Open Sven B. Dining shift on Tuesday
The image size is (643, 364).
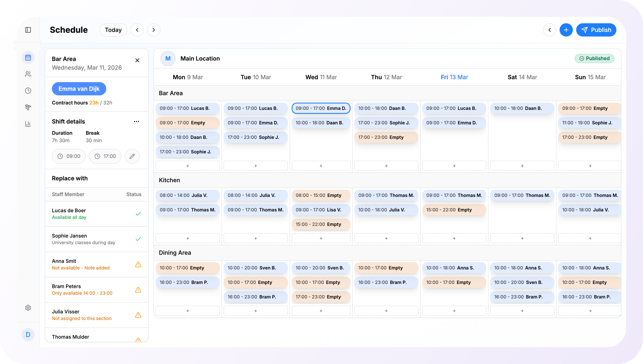[256, 268]
